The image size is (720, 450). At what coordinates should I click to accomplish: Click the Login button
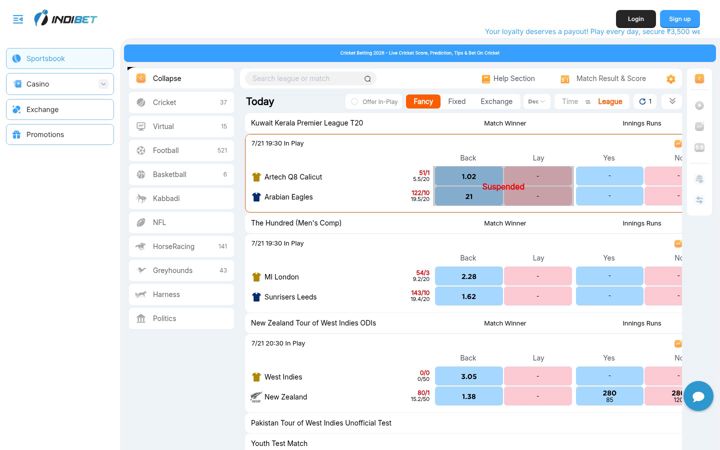tap(636, 19)
